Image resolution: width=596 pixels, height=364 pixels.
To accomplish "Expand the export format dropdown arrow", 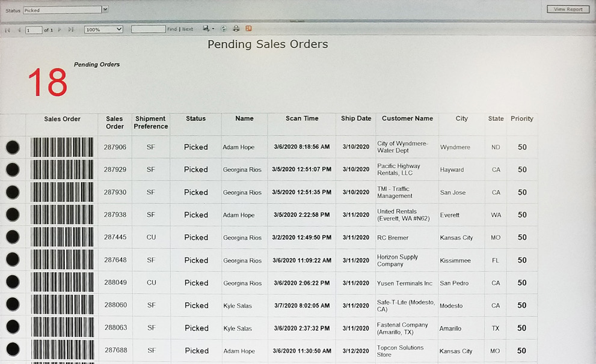I will (x=213, y=29).
